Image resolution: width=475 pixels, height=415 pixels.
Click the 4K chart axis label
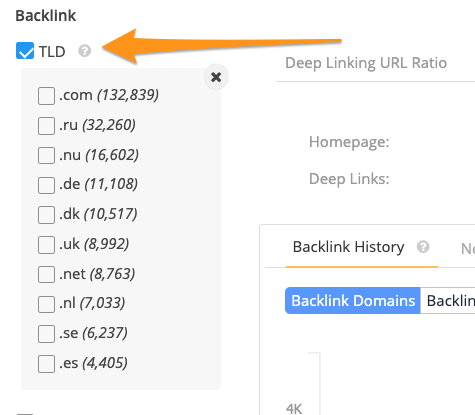(x=294, y=409)
